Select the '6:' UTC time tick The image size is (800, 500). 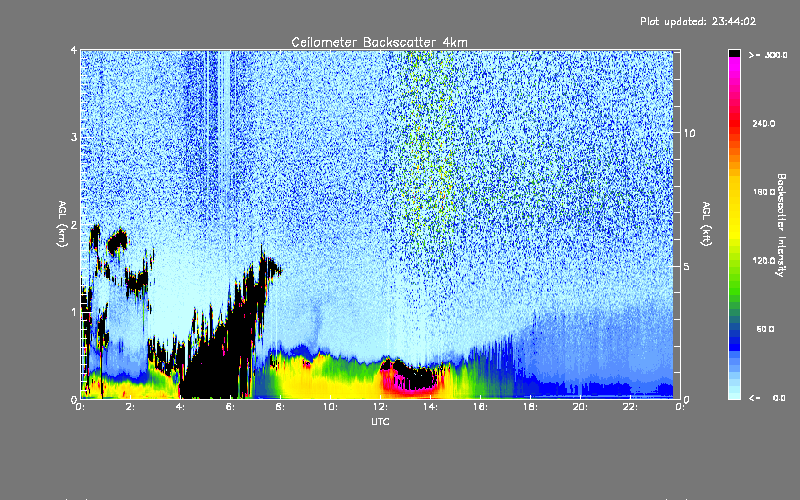click(x=230, y=407)
